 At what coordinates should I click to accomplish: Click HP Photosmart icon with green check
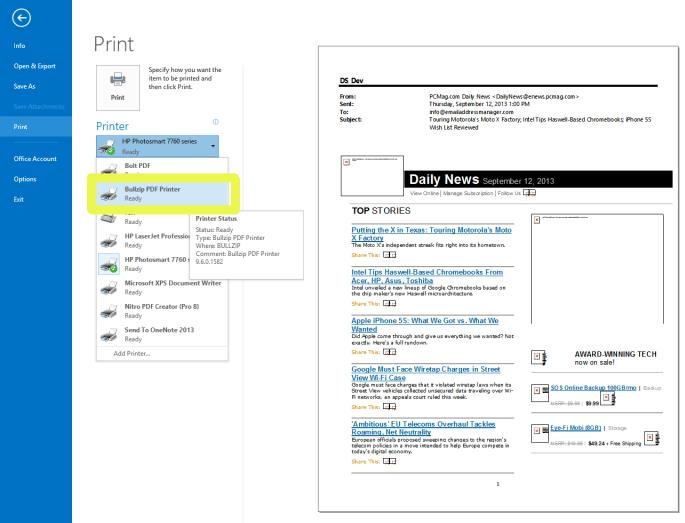[109, 264]
